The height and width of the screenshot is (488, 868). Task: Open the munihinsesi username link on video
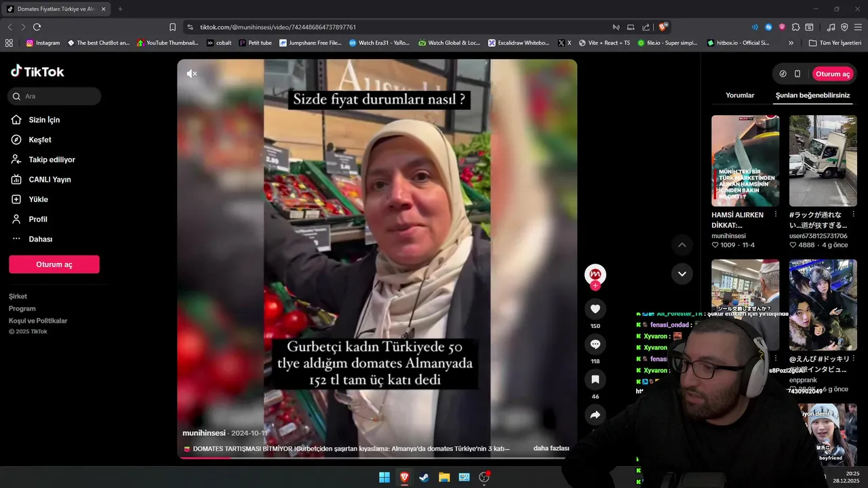pyautogui.click(x=204, y=432)
